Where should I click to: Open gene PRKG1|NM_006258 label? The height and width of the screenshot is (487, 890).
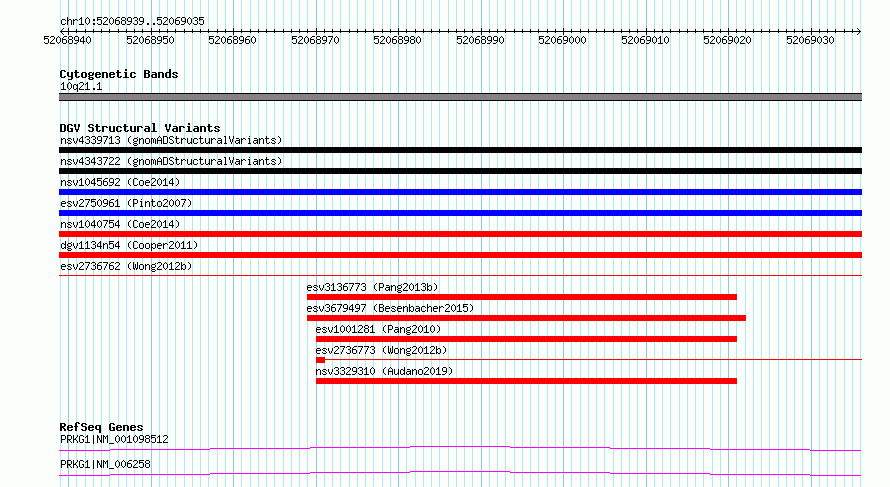pos(105,464)
